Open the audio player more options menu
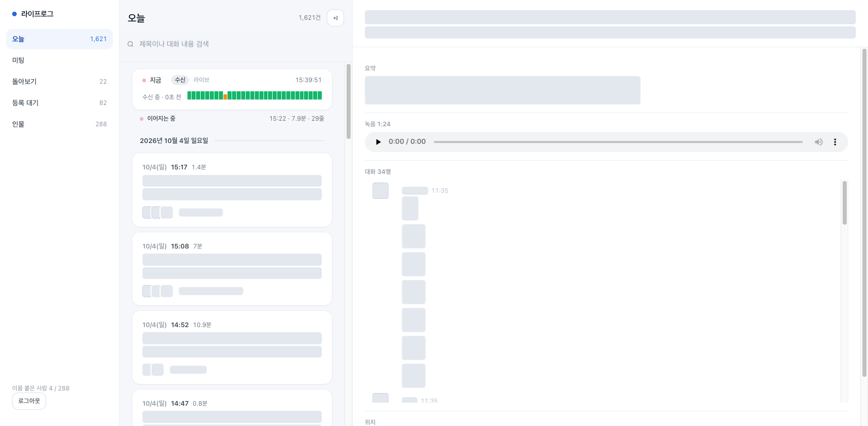This screenshot has width=868, height=426. [835, 142]
